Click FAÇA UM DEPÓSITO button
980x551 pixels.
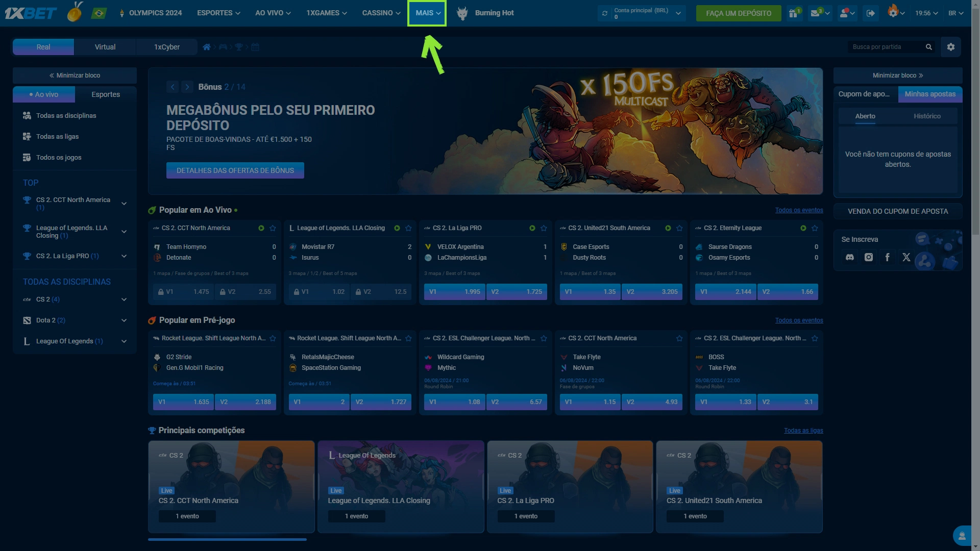point(739,13)
